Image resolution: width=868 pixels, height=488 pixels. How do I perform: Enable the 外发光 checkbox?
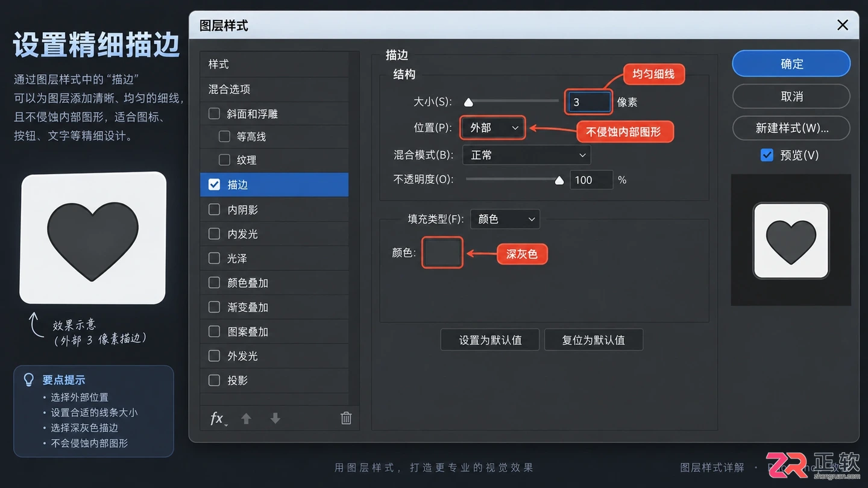coord(214,356)
